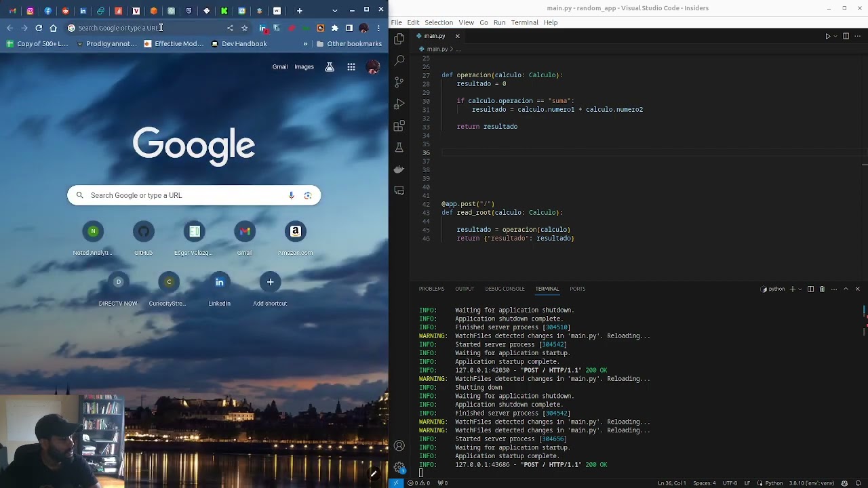Open the Testing flask view in VS Code

click(x=399, y=148)
